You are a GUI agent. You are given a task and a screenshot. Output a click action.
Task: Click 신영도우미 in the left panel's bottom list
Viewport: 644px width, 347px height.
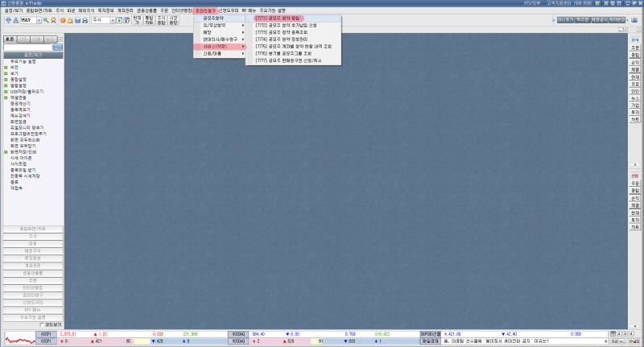tap(33, 303)
